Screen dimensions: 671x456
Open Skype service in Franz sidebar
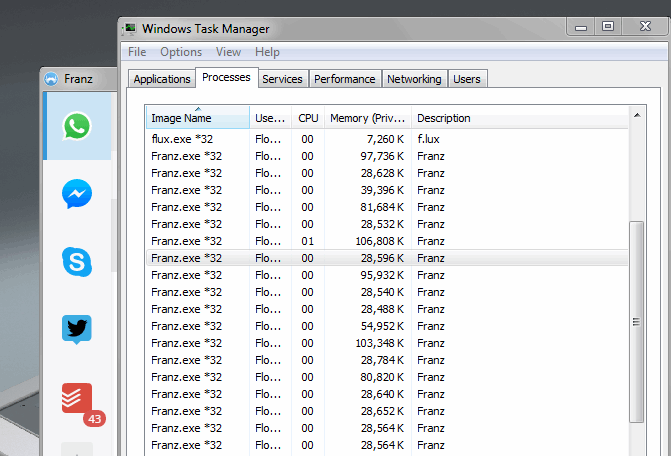pyautogui.click(x=77, y=261)
